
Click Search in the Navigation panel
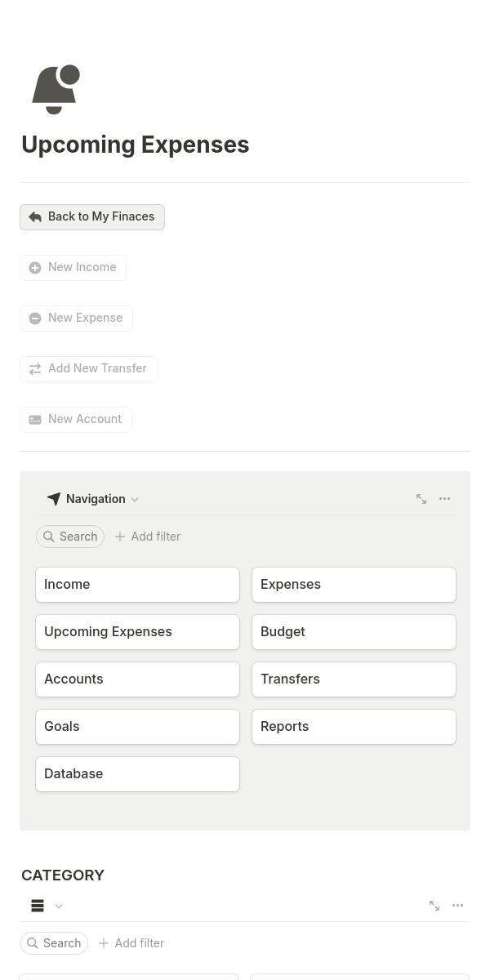pos(70,537)
